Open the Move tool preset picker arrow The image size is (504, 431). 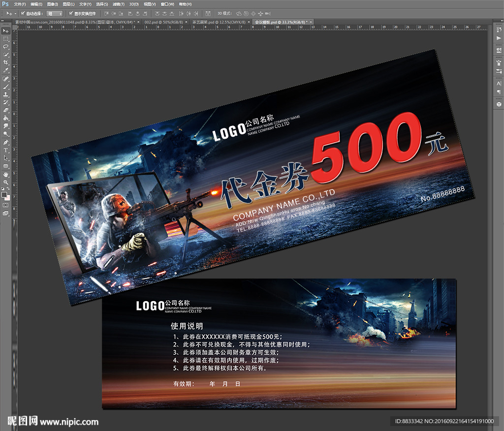pyautogui.click(x=15, y=14)
